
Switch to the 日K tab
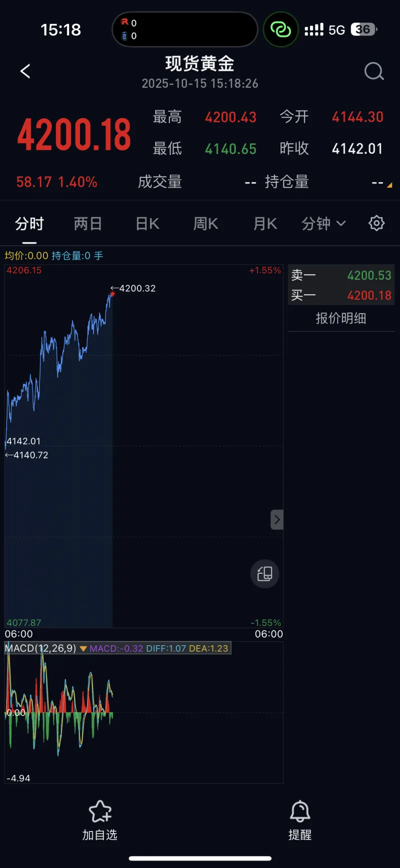pyautogui.click(x=147, y=224)
